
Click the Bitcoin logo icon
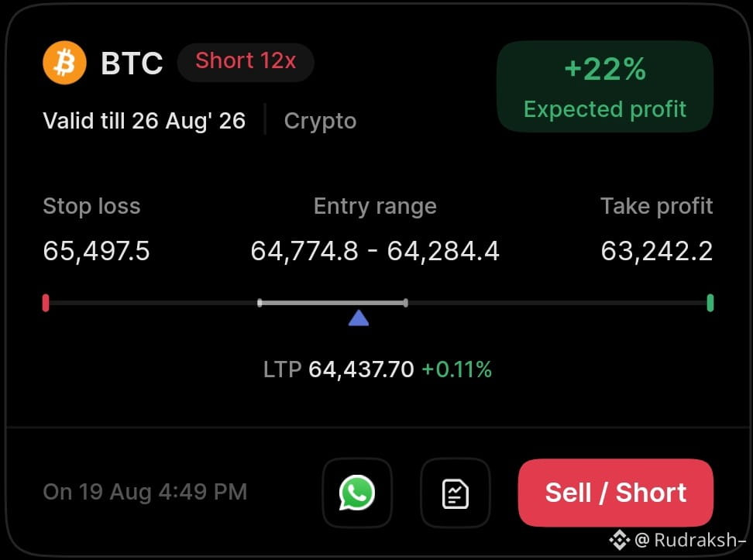(x=64, y=63)
